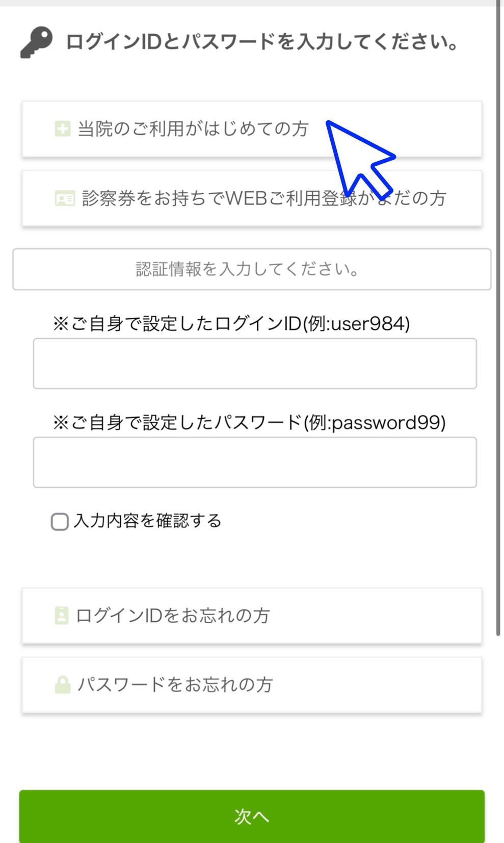
Task: Toggle the 入力内容を確認する checkbox
Action: [x=60, y=522]
